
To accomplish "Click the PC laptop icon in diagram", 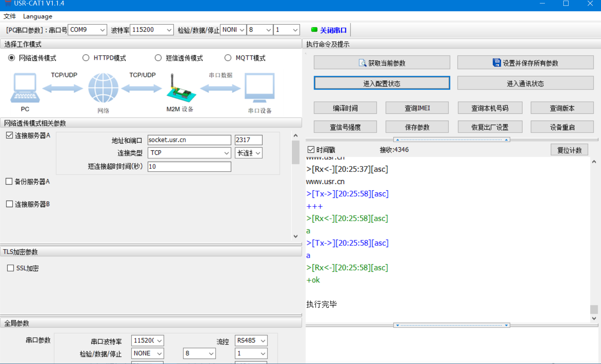I will [x=25, y=88].
